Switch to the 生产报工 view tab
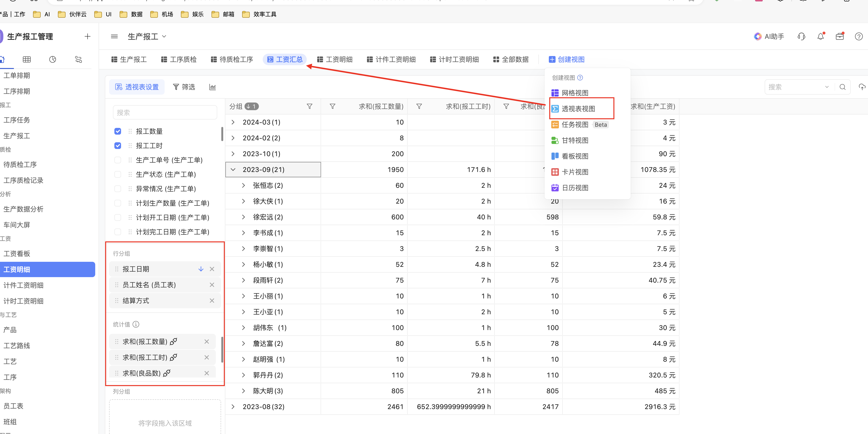Viewport: 868px width, 434px height. 129,60
